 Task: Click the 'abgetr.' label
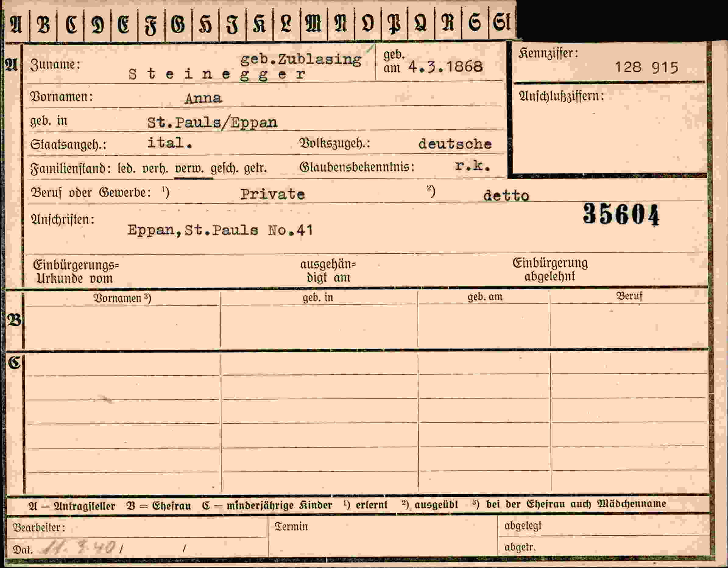tap(520, 547)
